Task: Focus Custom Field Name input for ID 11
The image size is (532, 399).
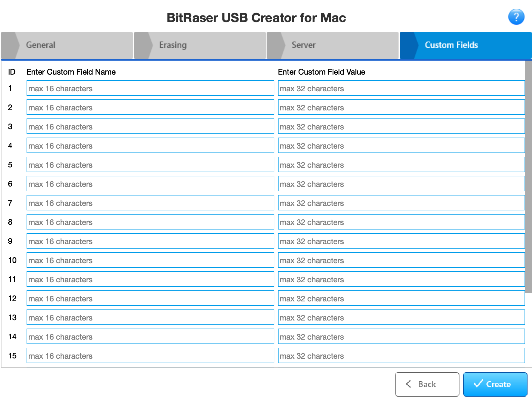Action: 150,279
